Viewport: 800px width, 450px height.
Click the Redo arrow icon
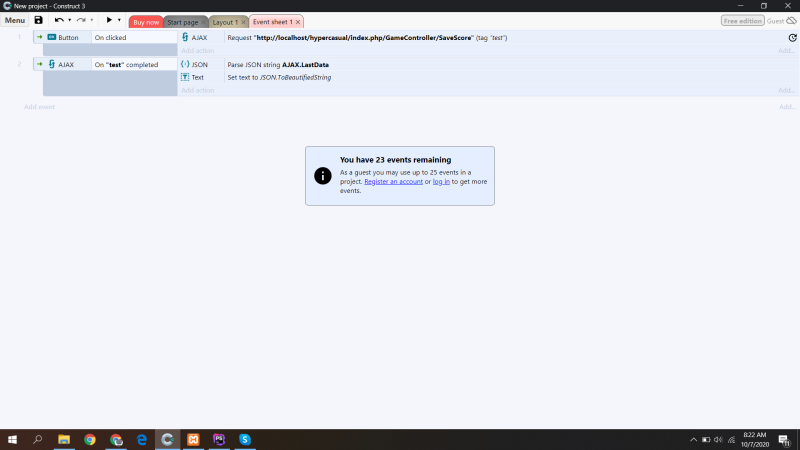(81, 20)
